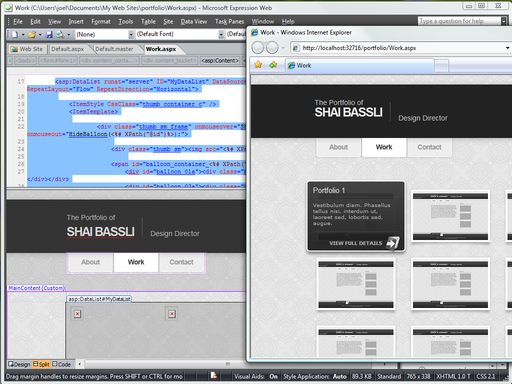
Task: Switch to the Default.master document tab
Action: 114,49
